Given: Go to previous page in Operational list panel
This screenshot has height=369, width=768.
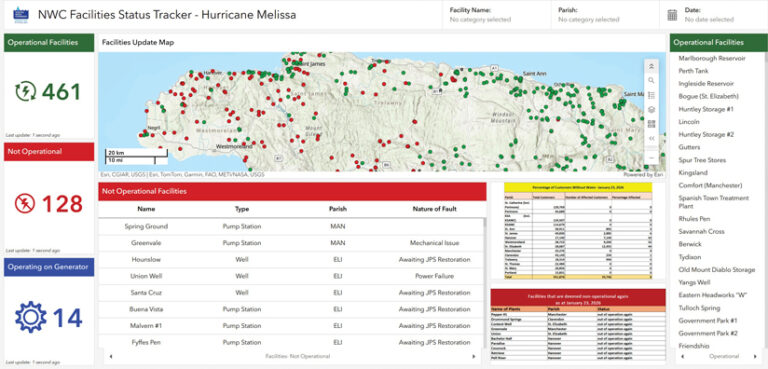Looking at the screenshot, I should pos(682,356).
